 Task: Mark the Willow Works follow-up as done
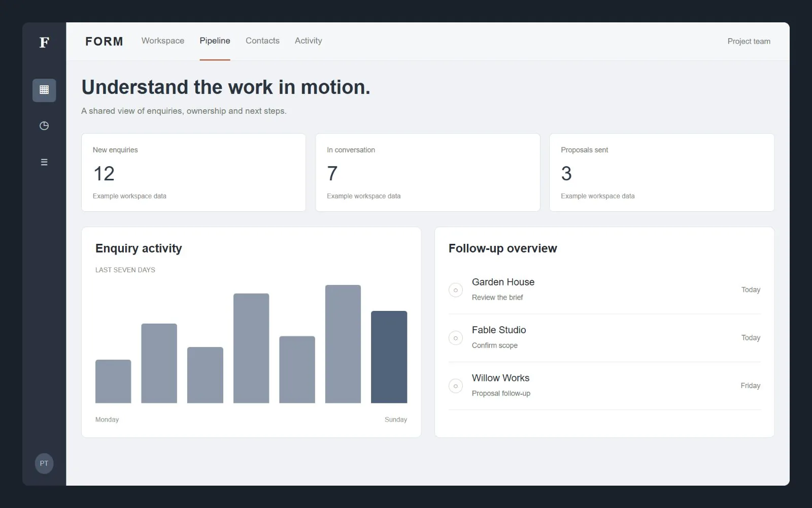[x=456, y=386]
